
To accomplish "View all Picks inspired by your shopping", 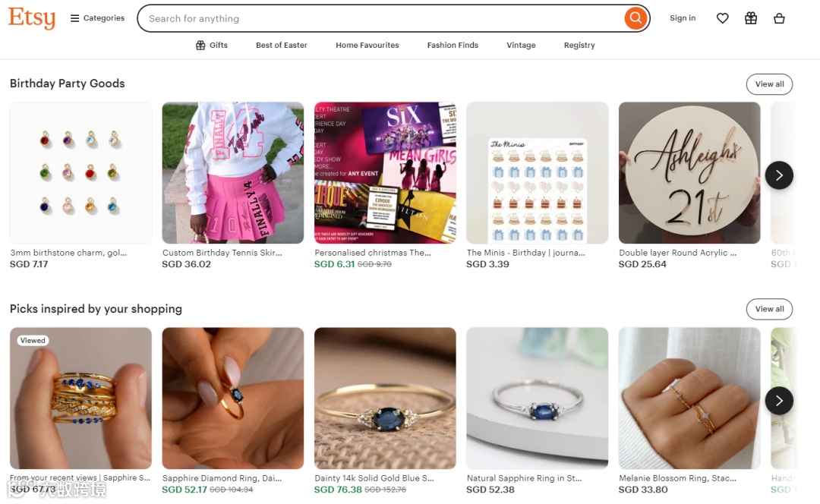I will pyautogui.click(x=769, y=309).
